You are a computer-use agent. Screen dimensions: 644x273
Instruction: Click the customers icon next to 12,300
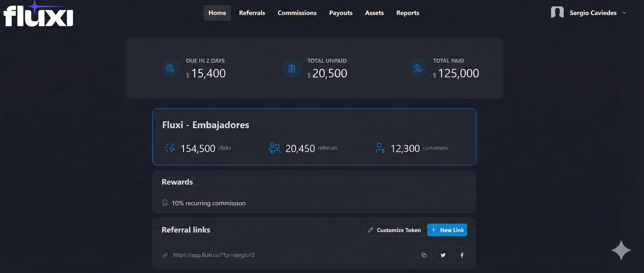pos(380,148)
